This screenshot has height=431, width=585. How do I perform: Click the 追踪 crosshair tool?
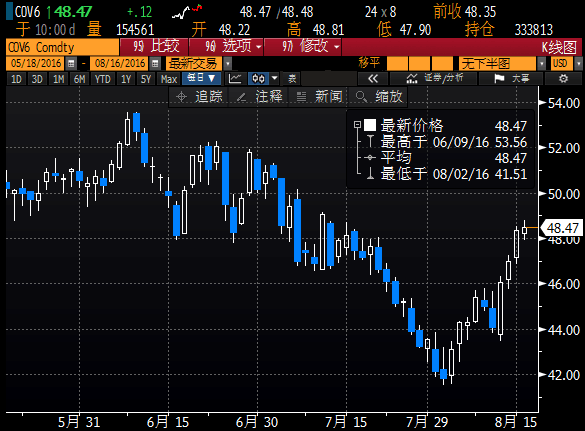199,97
